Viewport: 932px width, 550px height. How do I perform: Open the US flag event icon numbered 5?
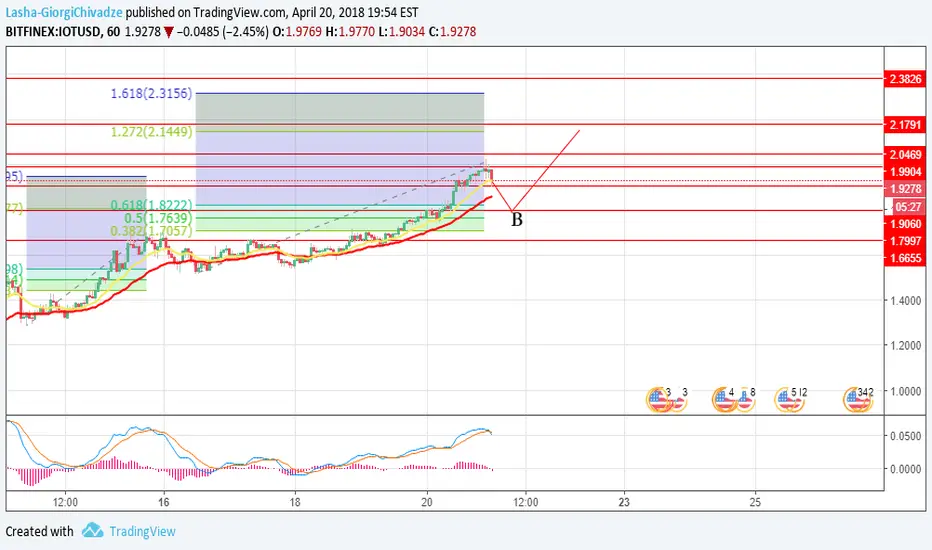point(786,400)
